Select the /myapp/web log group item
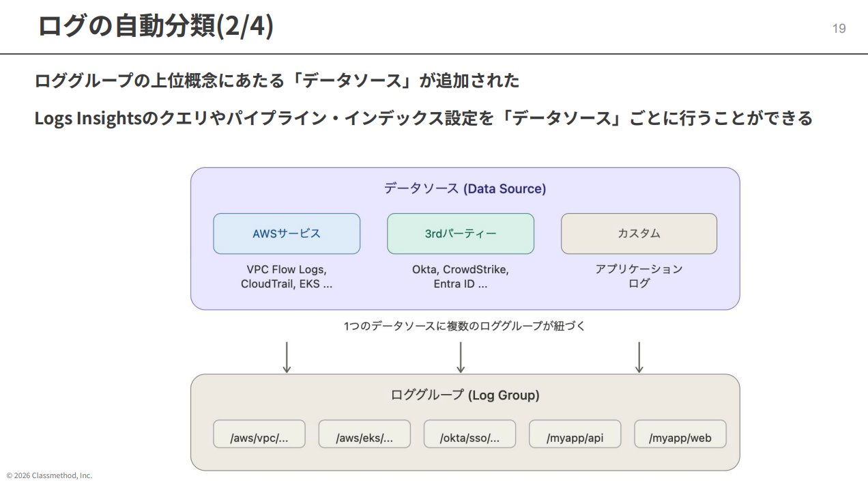Image resolution: width=868 pixels, height=487 pixels. [680, 433]
